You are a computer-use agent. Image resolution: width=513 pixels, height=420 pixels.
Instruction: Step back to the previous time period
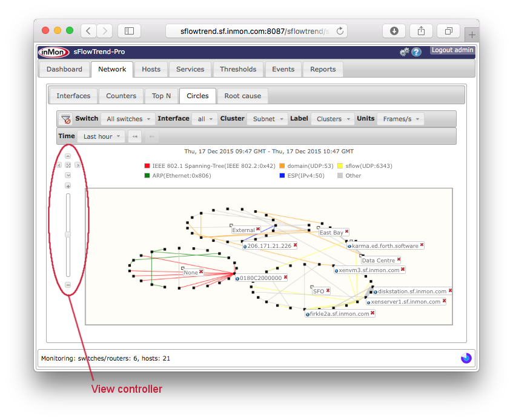pos(135,136)
